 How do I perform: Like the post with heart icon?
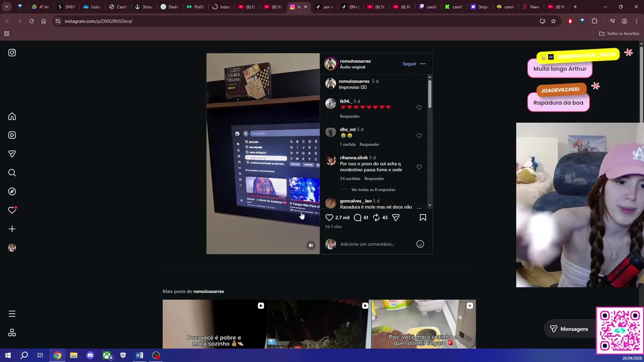pyautogui.click(x=329, y=218)
